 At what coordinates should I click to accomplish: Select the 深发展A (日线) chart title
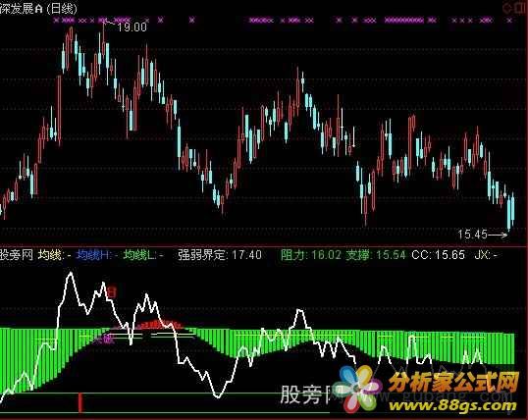tap(38, 8)
